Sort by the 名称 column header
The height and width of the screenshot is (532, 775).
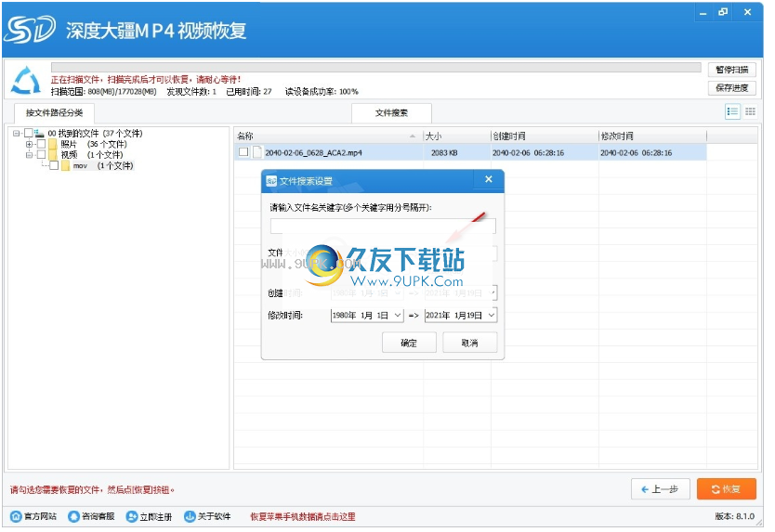pos(328,136)
